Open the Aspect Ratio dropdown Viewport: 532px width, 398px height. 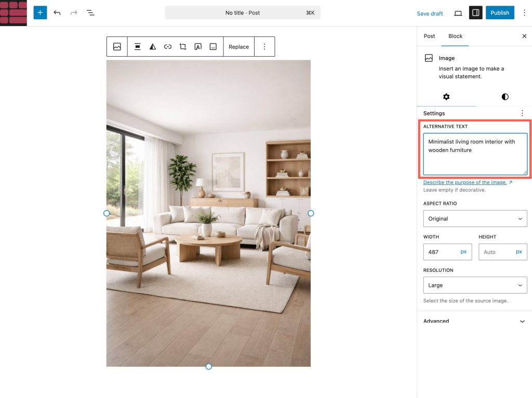(475, 219)
